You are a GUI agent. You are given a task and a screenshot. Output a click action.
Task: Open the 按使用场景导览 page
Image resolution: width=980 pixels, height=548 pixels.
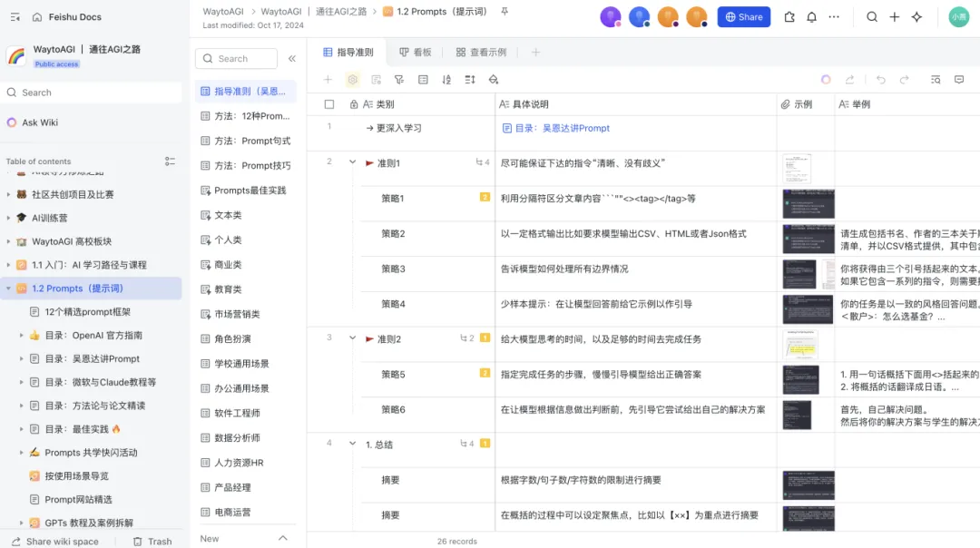click(76, 476)
